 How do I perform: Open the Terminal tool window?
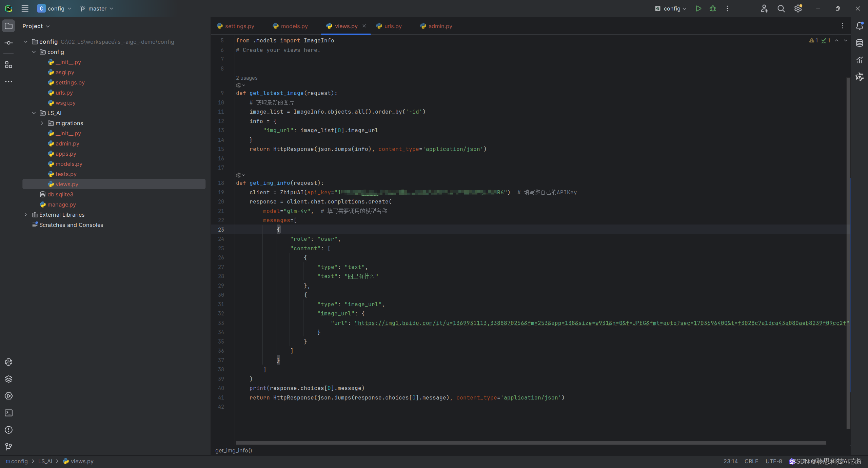point(8,413)
